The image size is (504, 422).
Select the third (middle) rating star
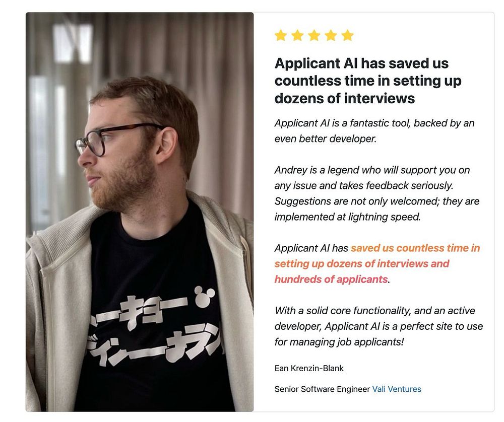314,35
